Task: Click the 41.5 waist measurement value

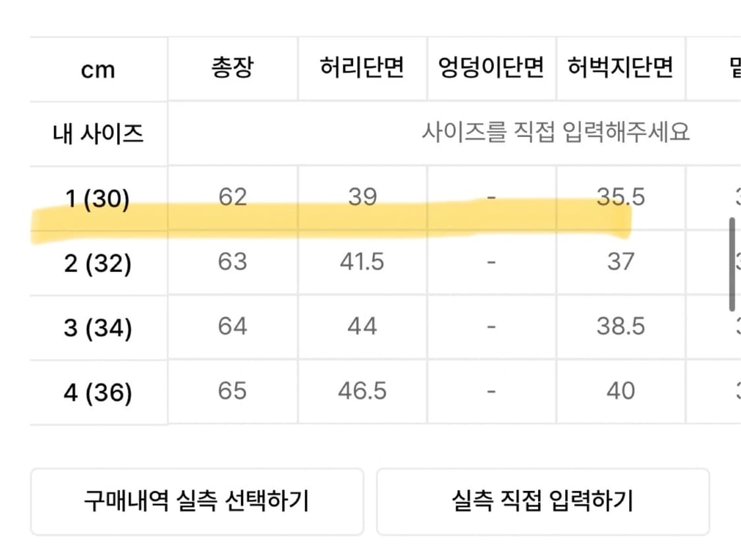Action: (362, 262)
